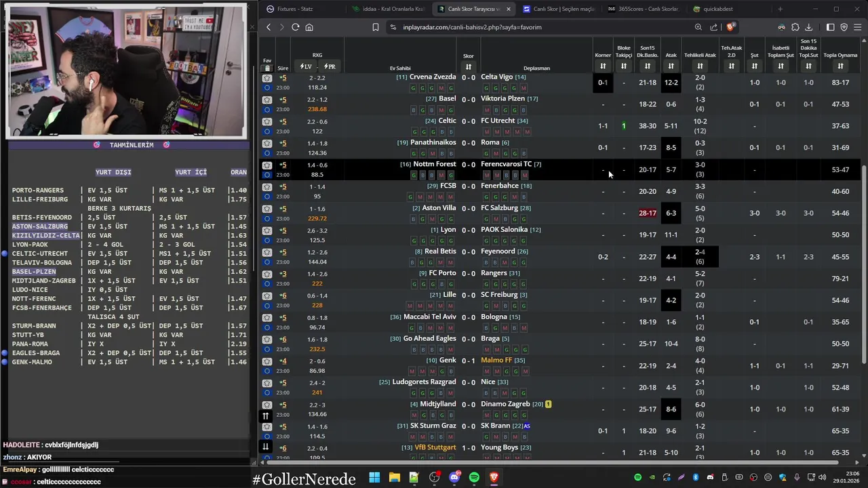Click the zoom magnifier icon in address bar
The image size is (868, 488).
coord(698,27)
